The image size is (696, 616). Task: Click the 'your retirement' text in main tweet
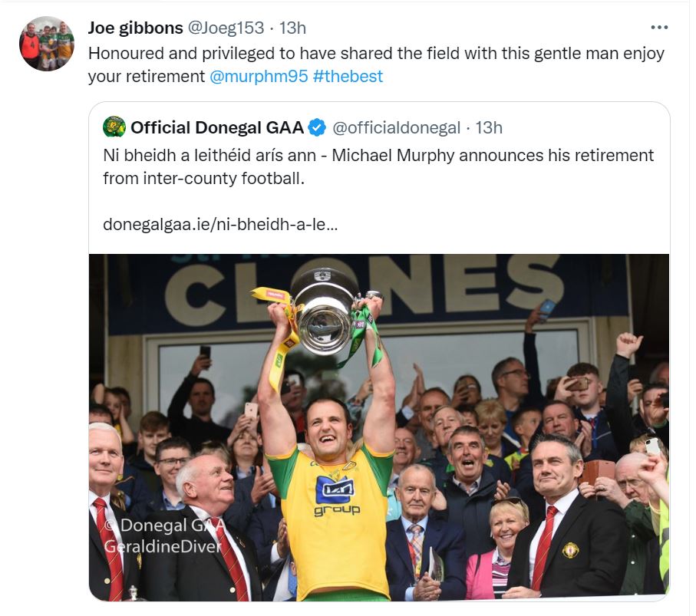(147, 77)
